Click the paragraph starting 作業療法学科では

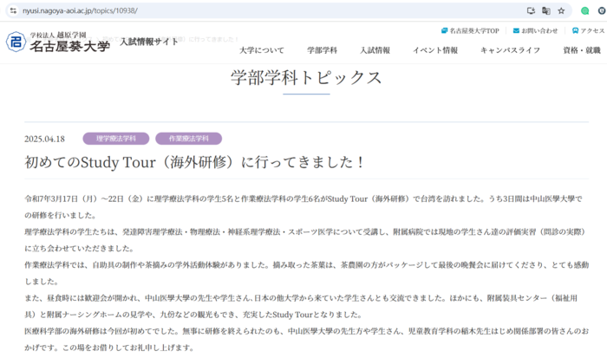click(307, 273)
